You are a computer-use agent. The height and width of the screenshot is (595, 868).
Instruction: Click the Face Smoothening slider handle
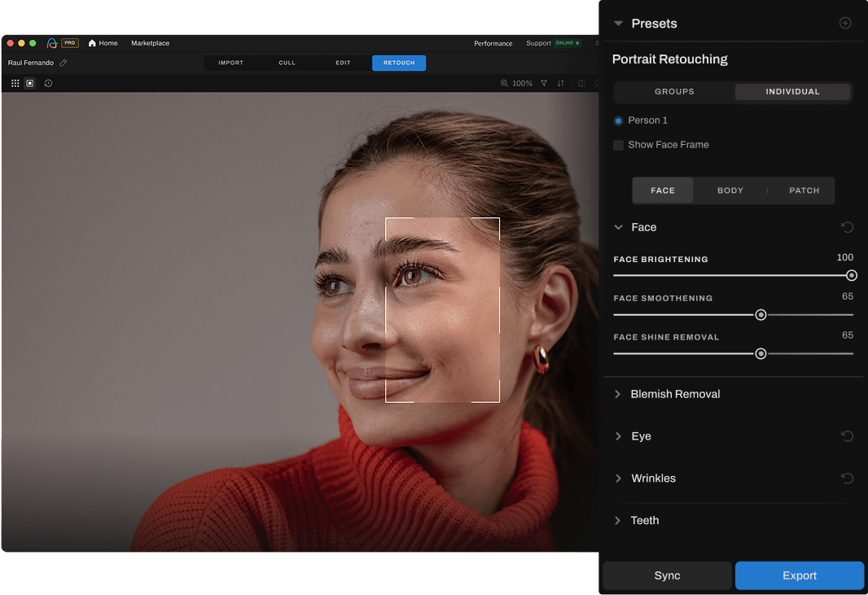761,315
